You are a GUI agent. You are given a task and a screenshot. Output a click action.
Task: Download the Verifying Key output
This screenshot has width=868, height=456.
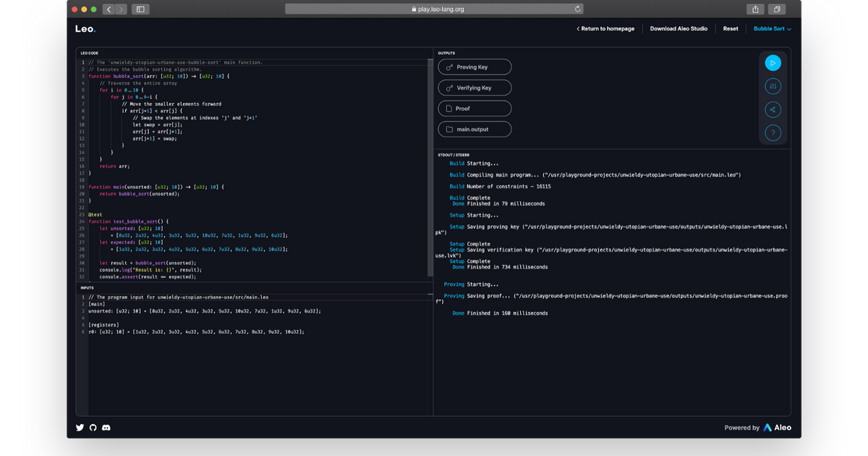click(475, 88)
